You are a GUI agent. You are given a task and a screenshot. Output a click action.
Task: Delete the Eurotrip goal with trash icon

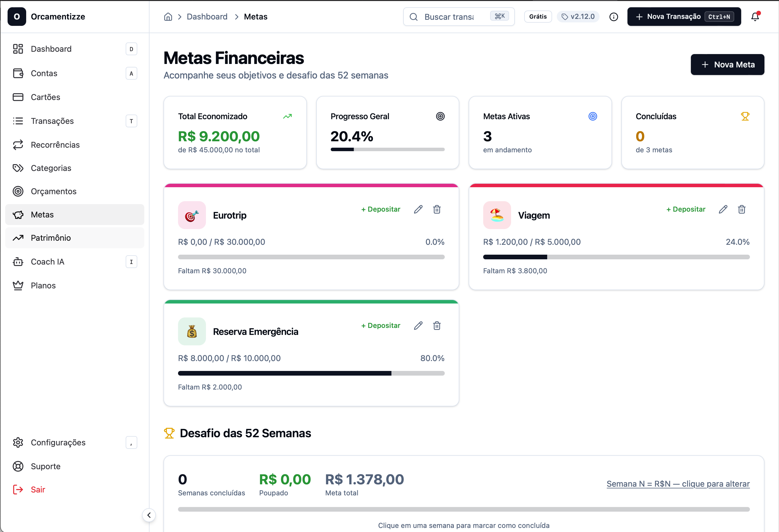coord(437,209)
